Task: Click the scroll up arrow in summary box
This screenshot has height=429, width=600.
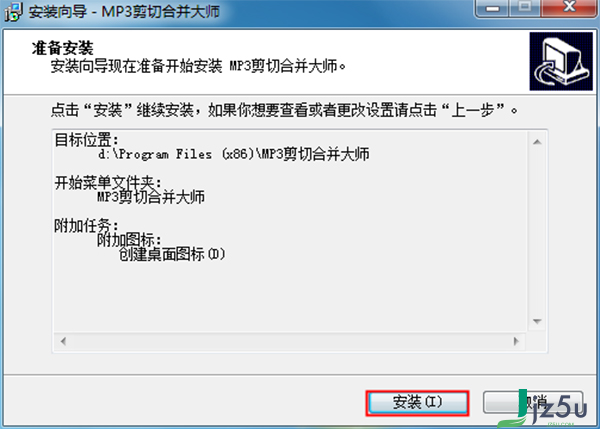Action: tap(537, 142)
